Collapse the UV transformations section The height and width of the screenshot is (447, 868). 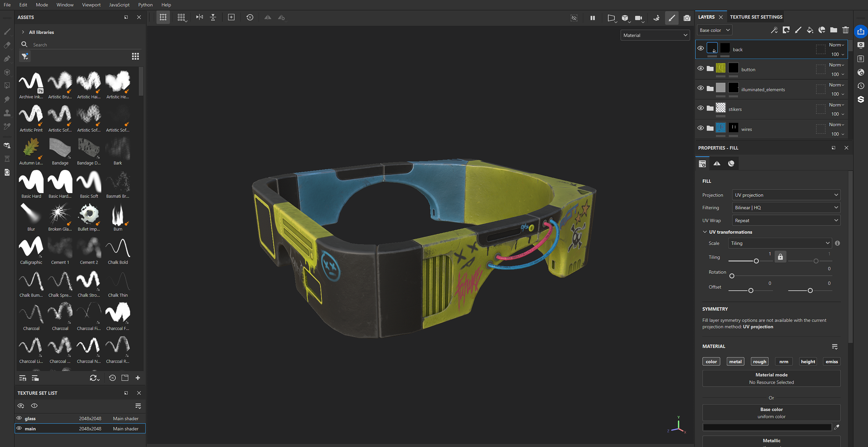[x=705, y=232]
